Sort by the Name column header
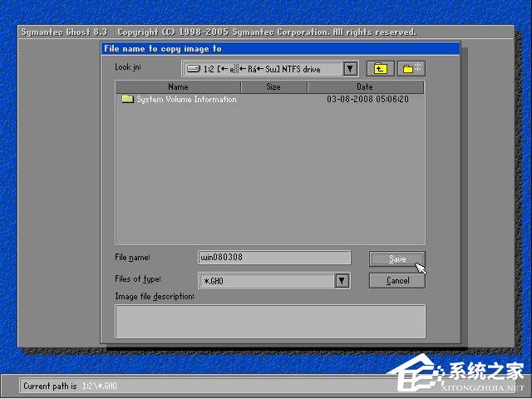 pos(178,86)
